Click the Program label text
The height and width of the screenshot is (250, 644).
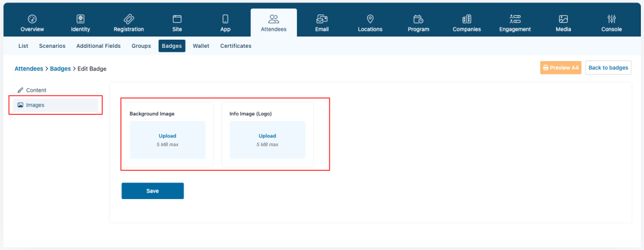418,29
